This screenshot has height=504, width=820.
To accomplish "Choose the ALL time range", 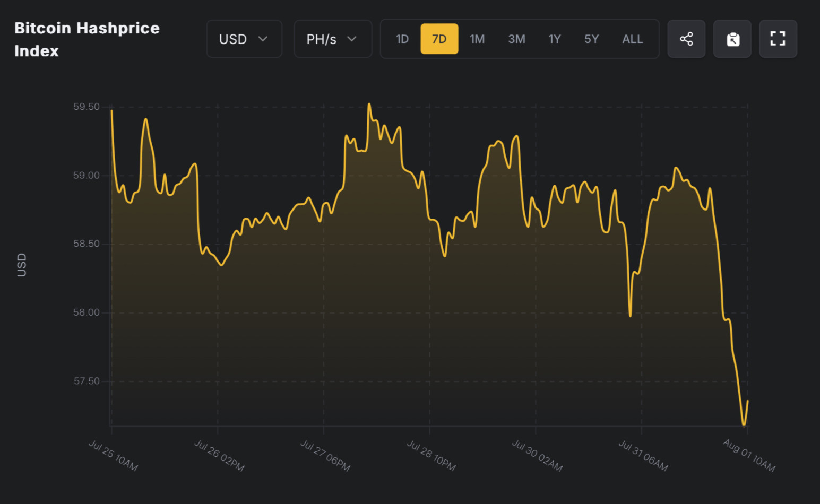I will 632,39.
